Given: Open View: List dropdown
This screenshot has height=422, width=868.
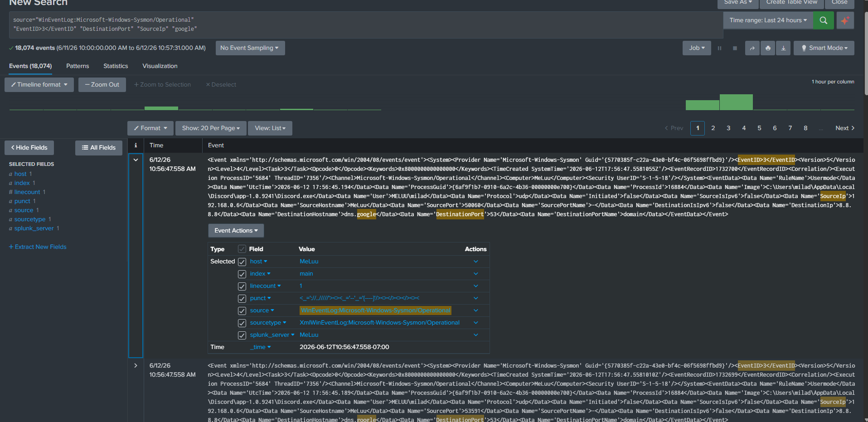Looking at the screenshot, I should pyautogui.click(x=270, y=128).
